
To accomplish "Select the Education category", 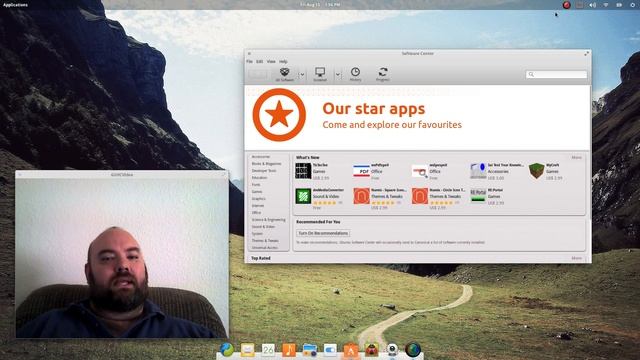I will click(x=259, y=178).
